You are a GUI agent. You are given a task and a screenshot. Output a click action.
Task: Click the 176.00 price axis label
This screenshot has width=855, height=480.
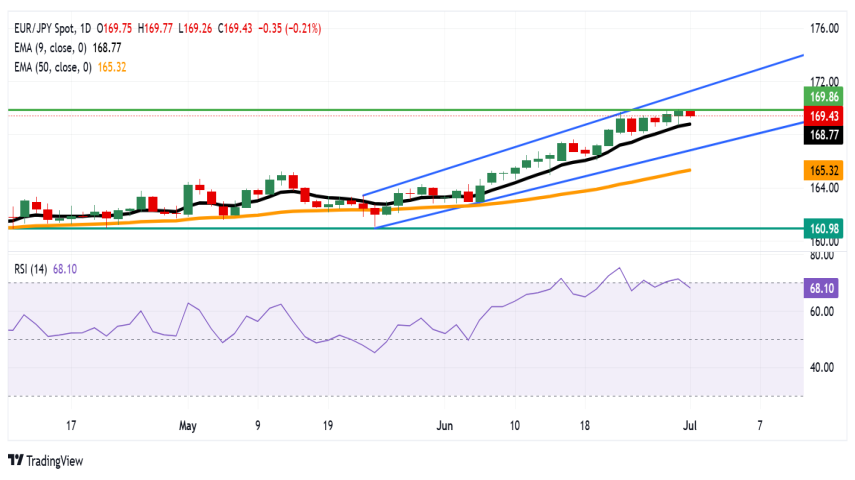pos(821,28)
